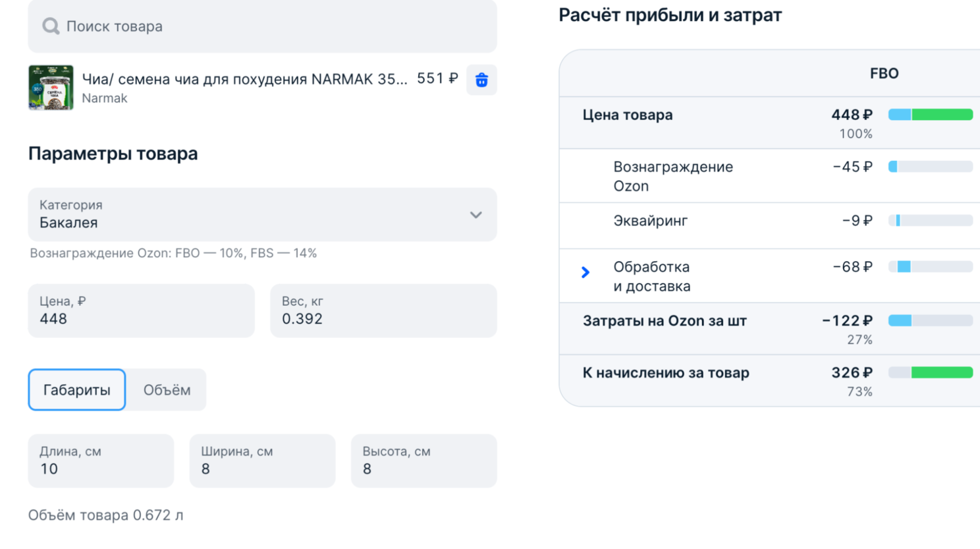Image resolution: width=980 pixels, height=549 pixels.
Task: Click the category dropdown chevron arrow
Action: [x=476, y=216]
